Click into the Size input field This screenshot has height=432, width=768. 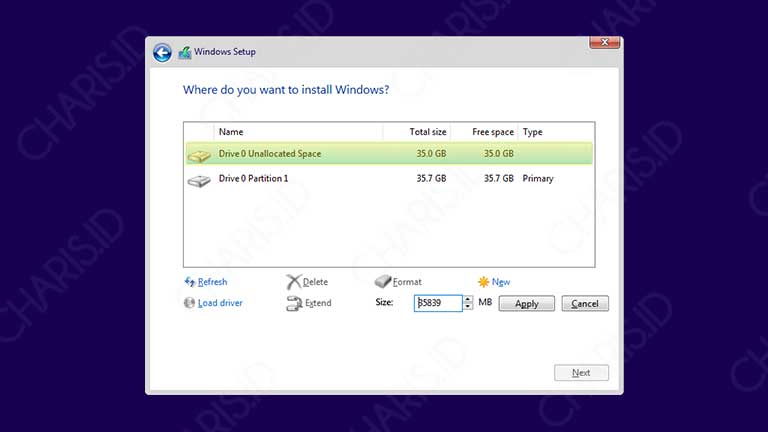[438, 303]
